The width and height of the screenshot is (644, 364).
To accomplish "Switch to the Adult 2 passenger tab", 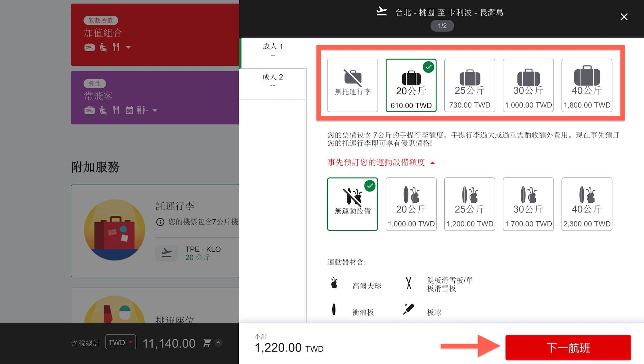I will pyautogui.click(x=272, y=81).
